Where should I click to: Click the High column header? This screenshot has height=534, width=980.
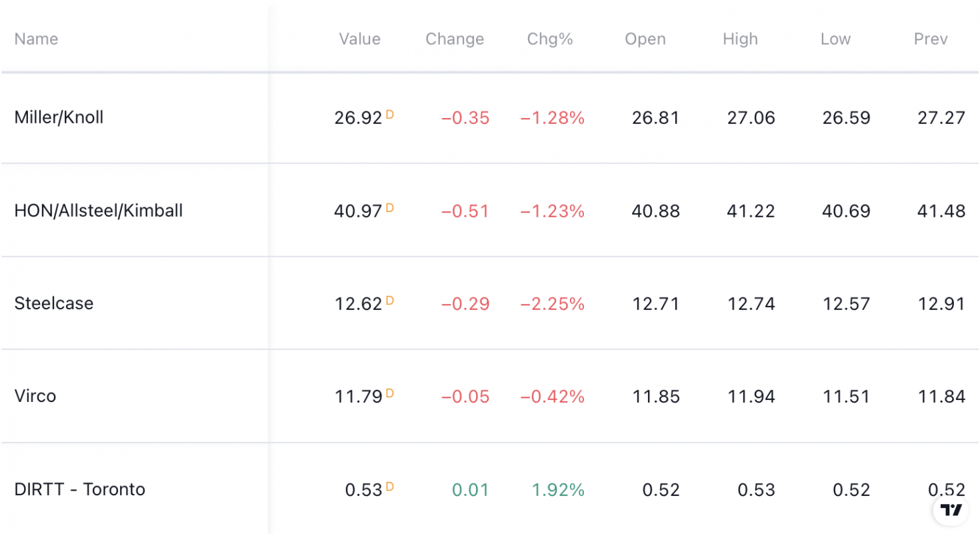(x=740, y=39)
